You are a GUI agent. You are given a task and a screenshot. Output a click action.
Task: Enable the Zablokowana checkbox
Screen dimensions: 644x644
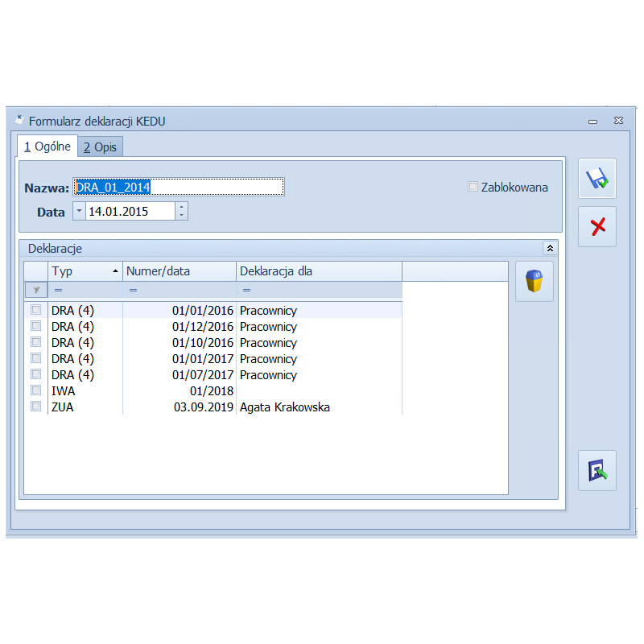pos(473,187)
